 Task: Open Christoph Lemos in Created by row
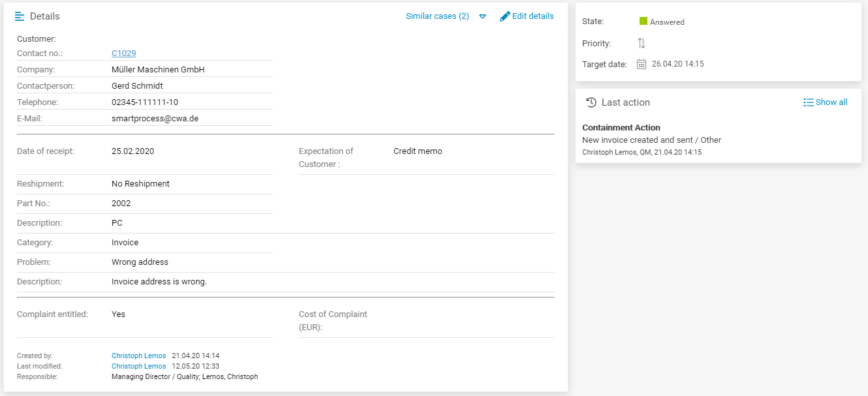138,356
